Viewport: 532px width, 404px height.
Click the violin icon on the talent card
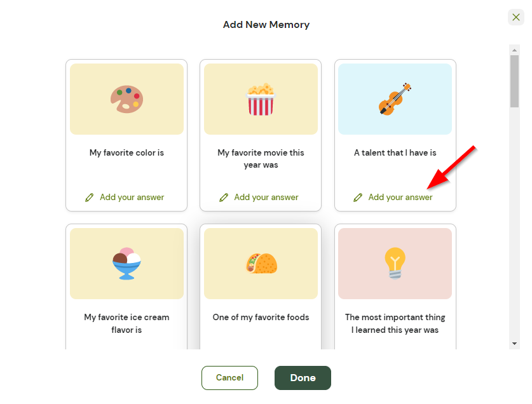click(x=395, y=98)
